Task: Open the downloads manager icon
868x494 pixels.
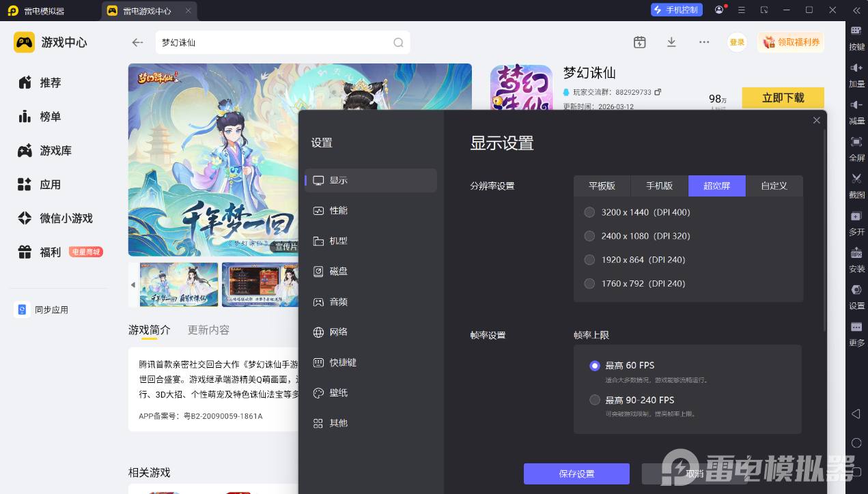Action: pos(671,42)
